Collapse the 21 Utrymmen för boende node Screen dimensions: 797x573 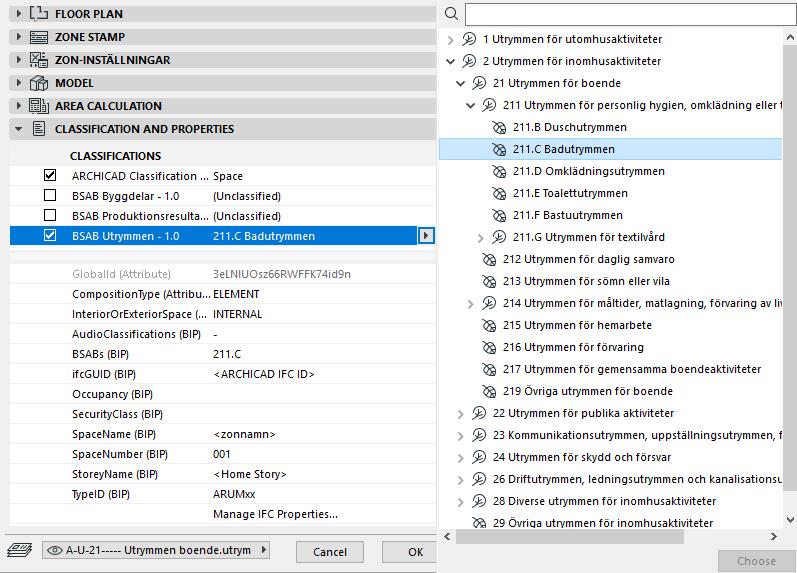[x=461, y=83]
